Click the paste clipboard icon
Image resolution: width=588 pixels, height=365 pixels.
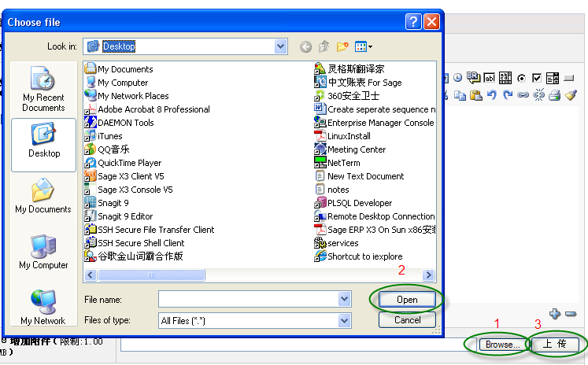(x=476, y=95)
